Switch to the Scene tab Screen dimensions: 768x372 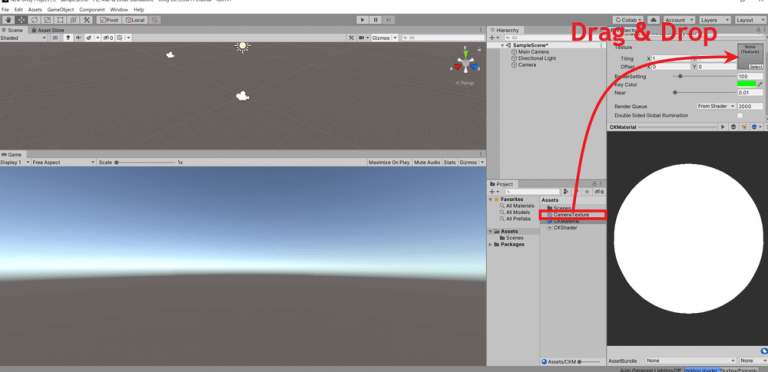(12, 30)
